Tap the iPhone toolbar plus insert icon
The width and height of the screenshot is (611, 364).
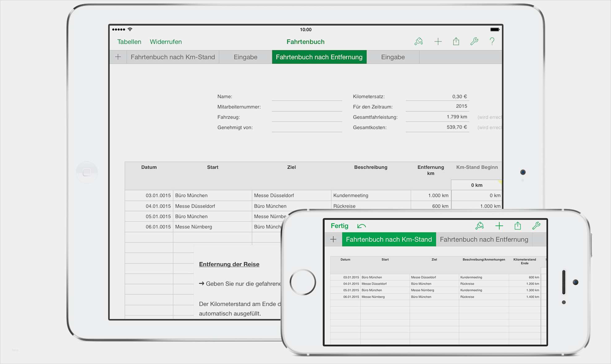(x=499, y=226)
